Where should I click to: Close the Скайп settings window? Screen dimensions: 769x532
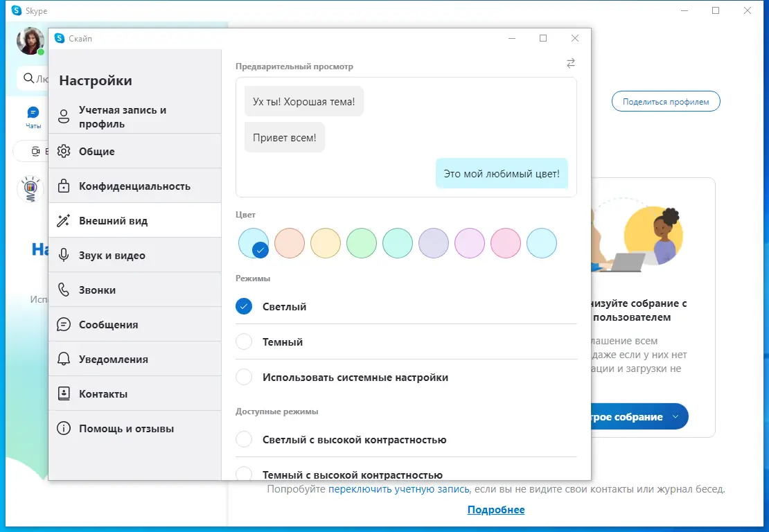(575, 38)
